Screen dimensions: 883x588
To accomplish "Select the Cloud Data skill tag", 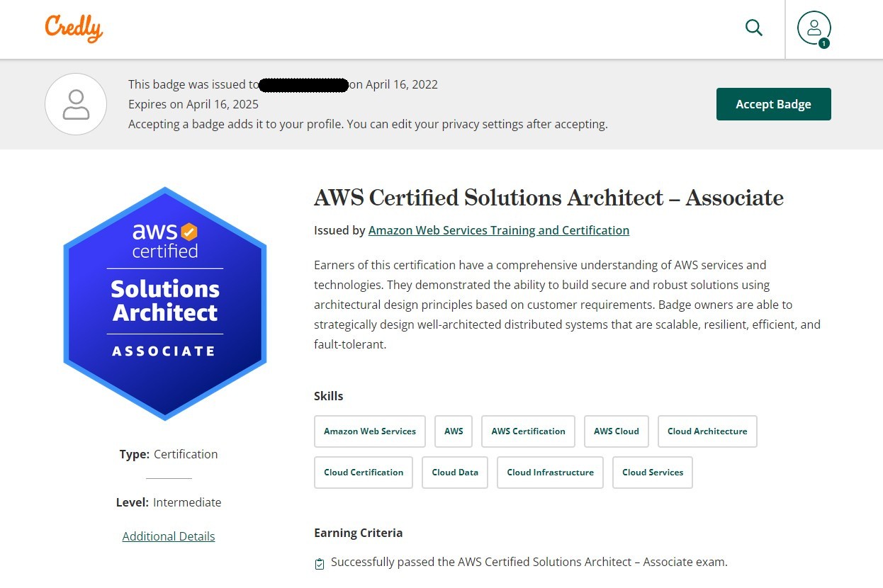I will point(455,473).
